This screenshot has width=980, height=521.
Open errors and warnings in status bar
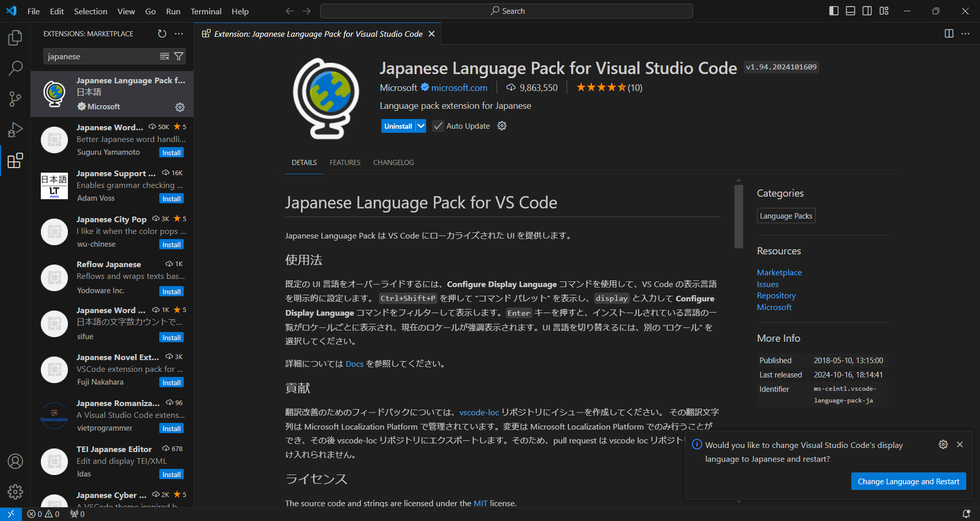point(43,514)
